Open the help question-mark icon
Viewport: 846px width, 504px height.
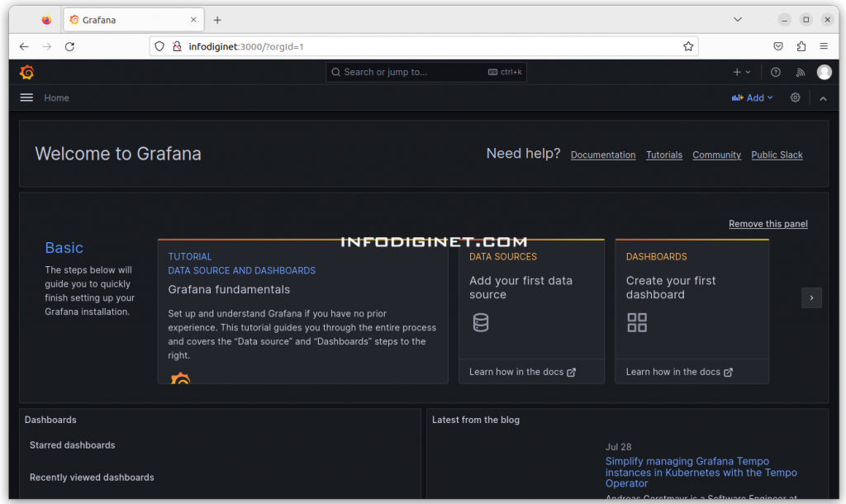pos(775,72)
